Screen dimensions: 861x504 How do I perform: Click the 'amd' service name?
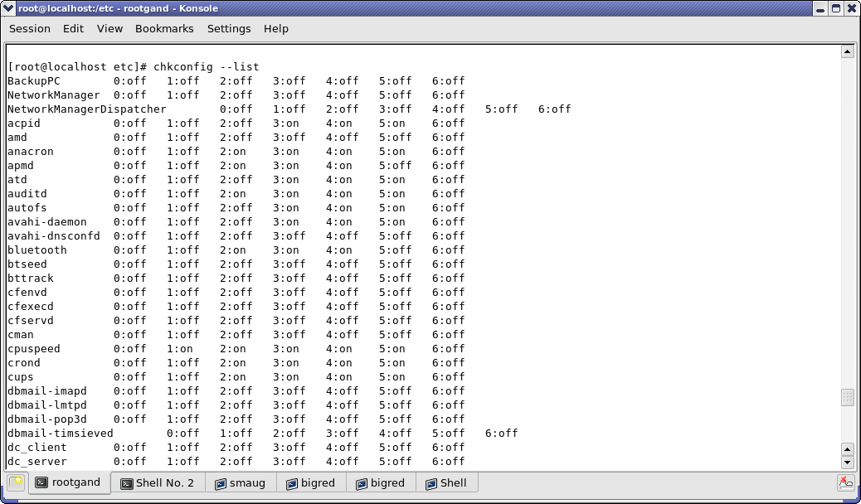[17, 138]
